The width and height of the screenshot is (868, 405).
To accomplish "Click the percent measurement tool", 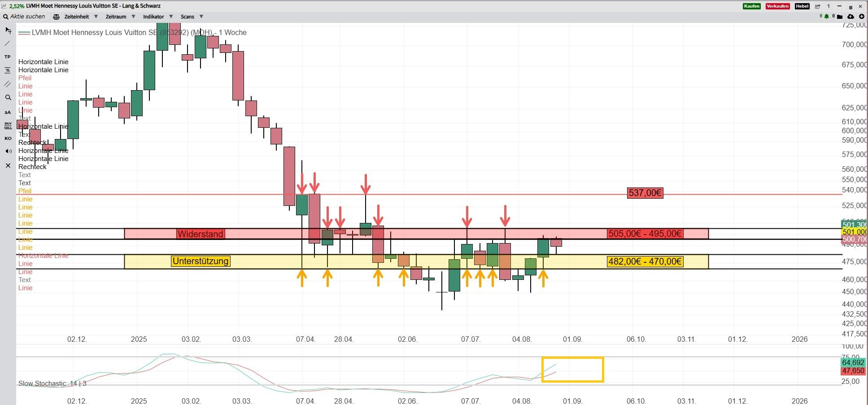I will point(8,70).
